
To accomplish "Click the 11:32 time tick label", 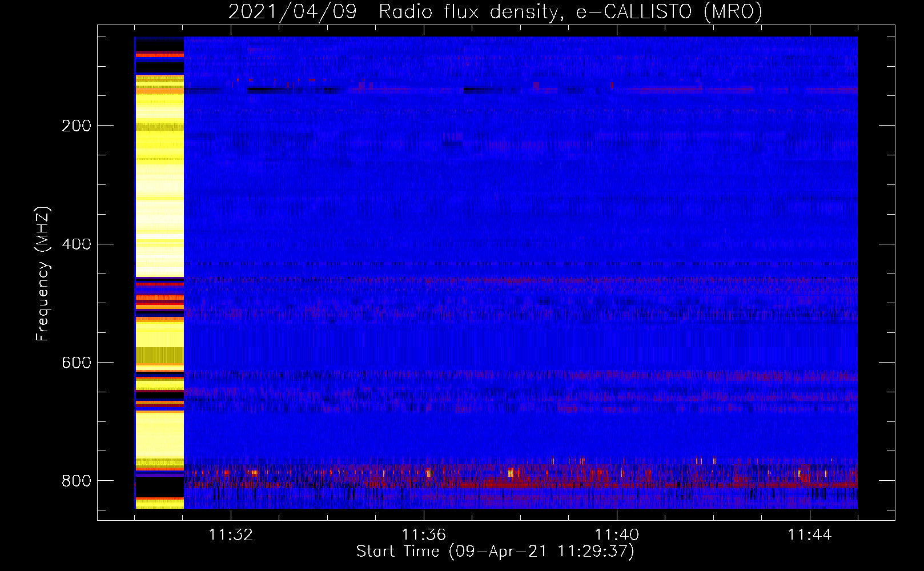I will pyautogui.click(x=231, y=534).
